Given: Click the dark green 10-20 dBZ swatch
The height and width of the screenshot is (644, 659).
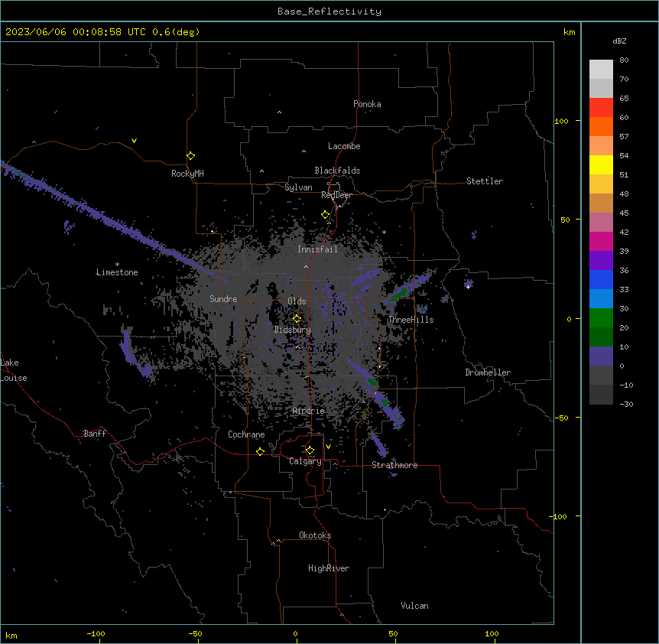Looking at the screenshot, I should click(x=601, y=337).
